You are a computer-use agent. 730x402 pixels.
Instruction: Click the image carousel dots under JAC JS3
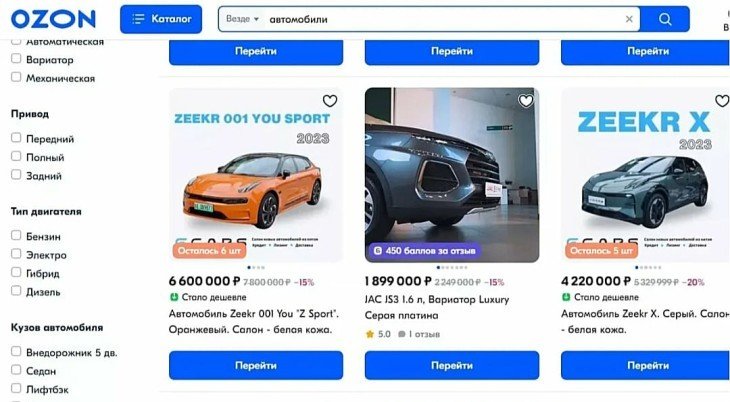coord(452,267)
